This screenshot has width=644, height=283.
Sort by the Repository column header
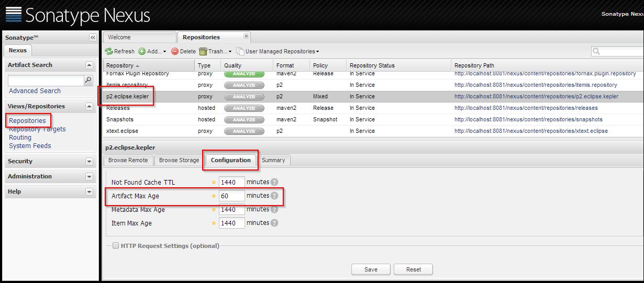tap(149, 65)
